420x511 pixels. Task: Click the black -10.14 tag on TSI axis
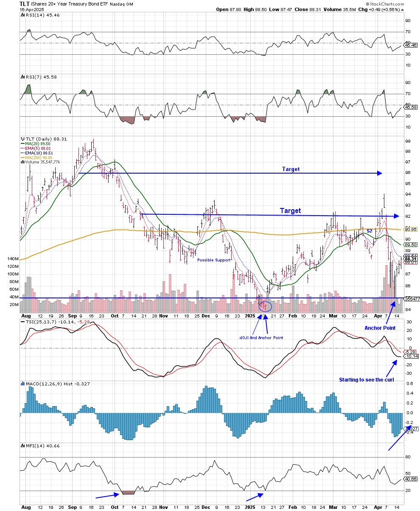pos(411,357)
